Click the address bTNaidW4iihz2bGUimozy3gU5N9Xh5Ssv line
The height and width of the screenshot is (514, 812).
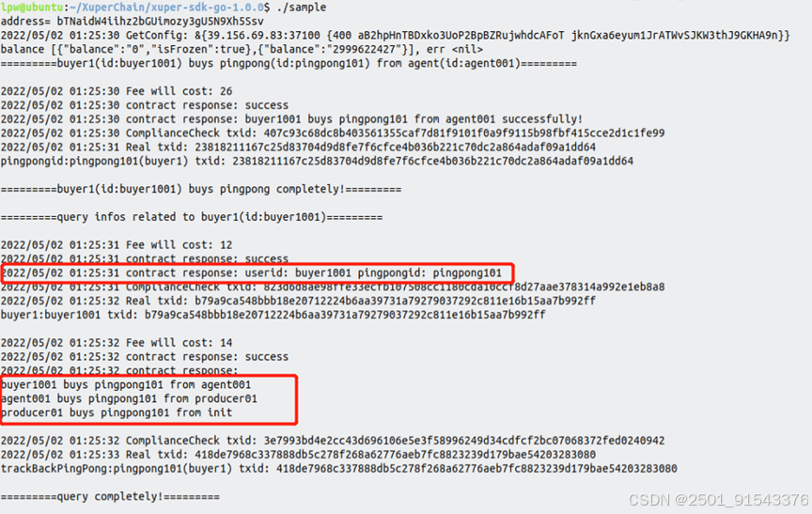133,22
